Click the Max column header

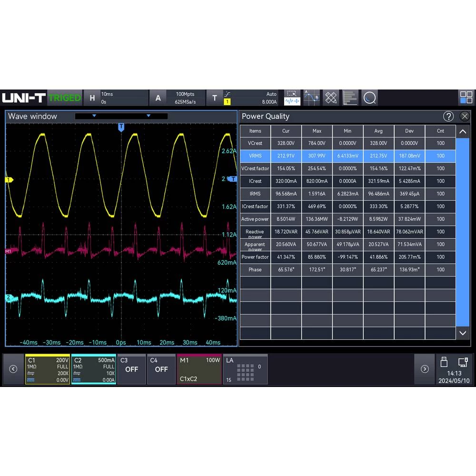point(317,131)
